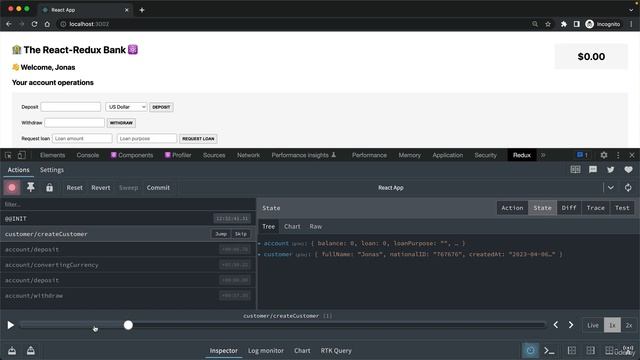Switch to the Chart state view
Image resolution: width=640 pixels, height=360 pixels.
(x=292, y=227)
